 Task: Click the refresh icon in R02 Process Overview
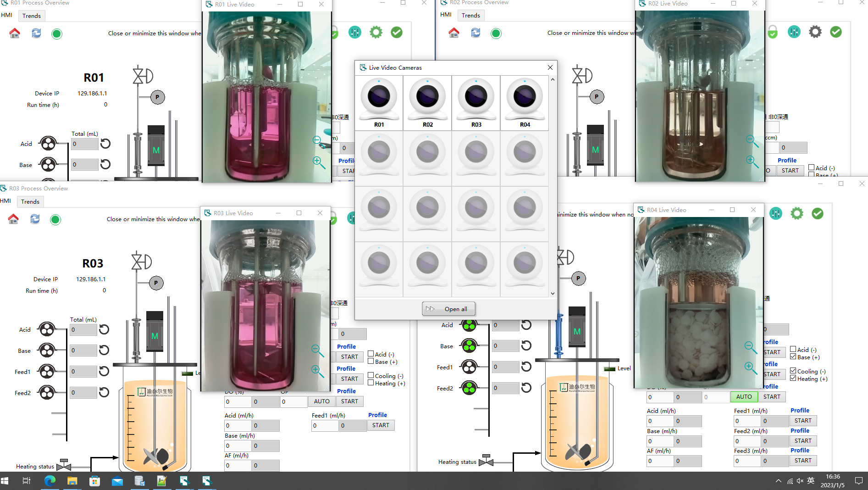tap(475, 33)
